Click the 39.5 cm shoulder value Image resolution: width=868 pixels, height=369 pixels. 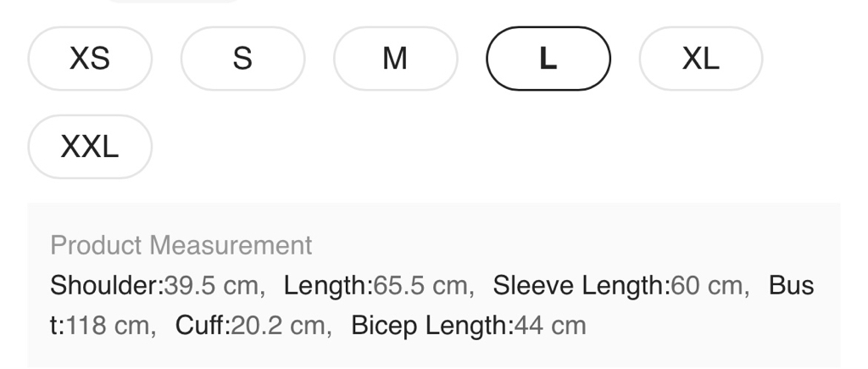click(x=213, y=285)
